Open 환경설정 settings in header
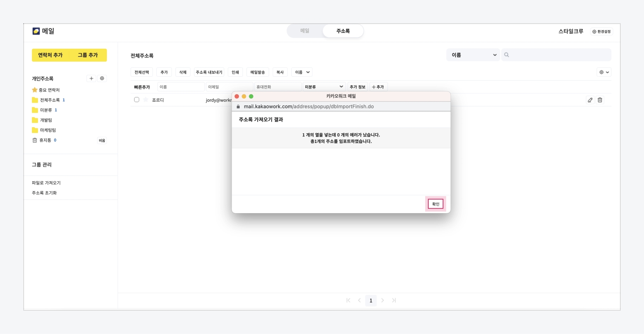 [x=601, y=31]
